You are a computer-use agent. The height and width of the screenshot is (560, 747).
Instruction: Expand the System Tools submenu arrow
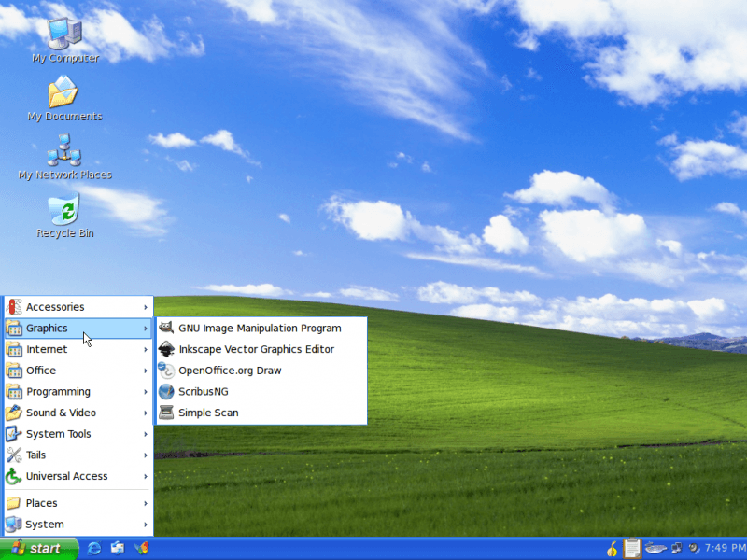coord(146,434)
